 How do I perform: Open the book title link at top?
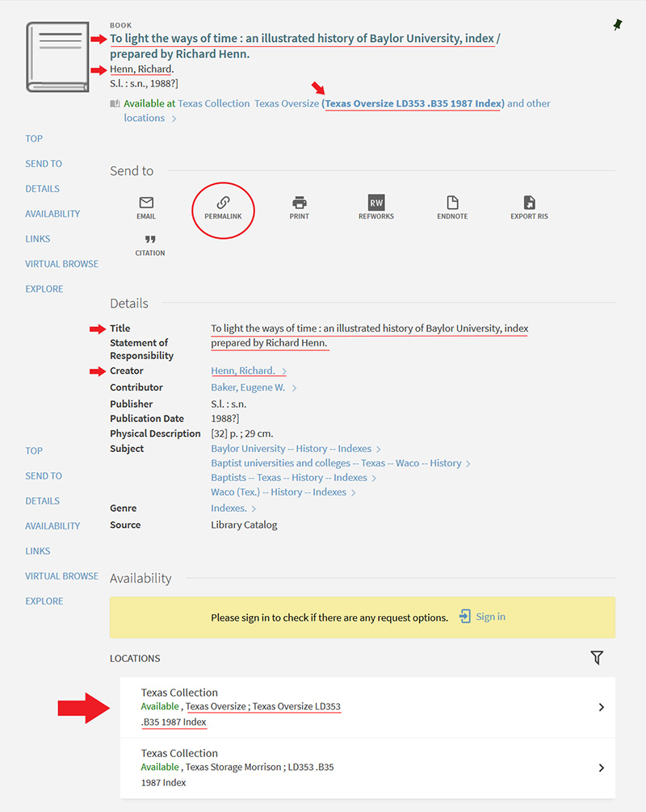pos(305,45)
